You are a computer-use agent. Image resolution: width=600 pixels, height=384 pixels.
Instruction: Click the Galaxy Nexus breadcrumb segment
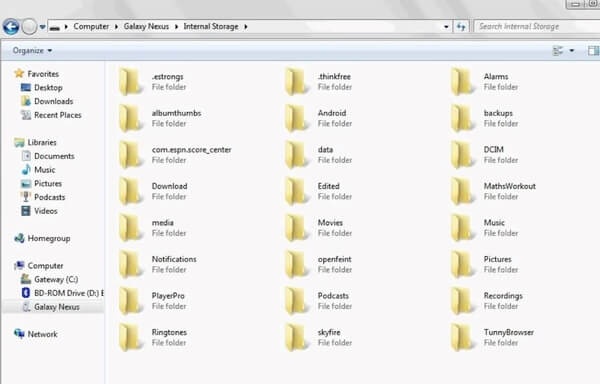point(146,26)
